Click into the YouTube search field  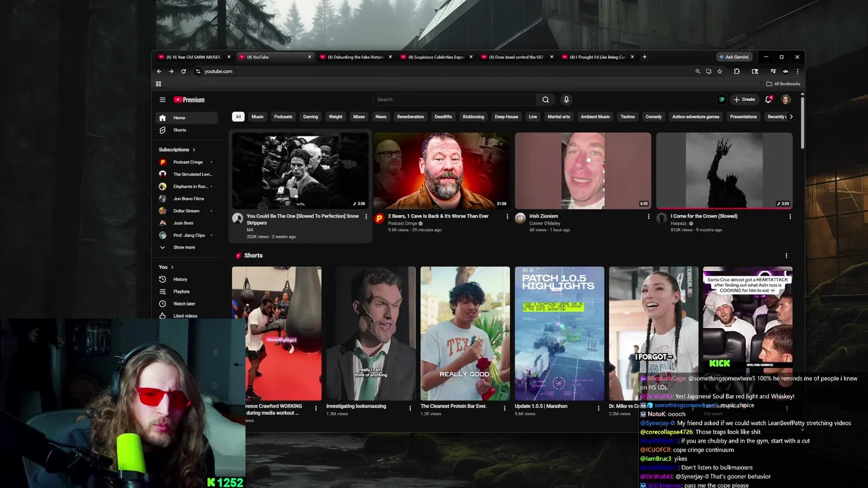[x=454, y=100]
